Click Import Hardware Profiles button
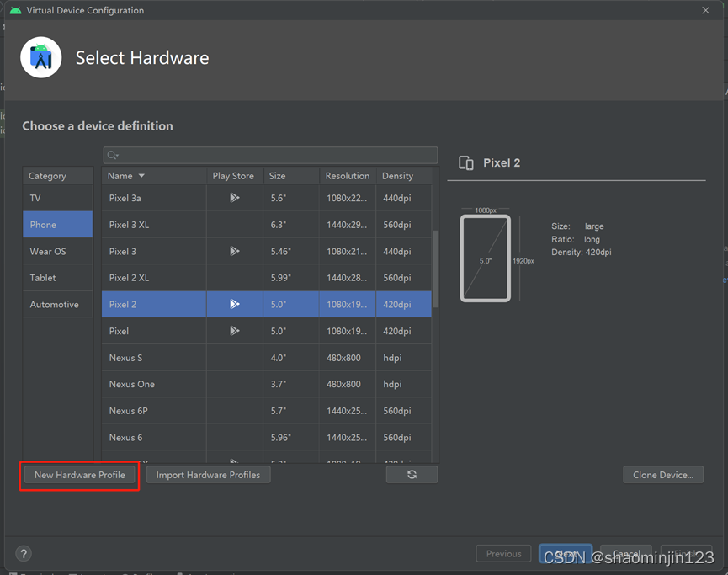 (x=208, y=475)
